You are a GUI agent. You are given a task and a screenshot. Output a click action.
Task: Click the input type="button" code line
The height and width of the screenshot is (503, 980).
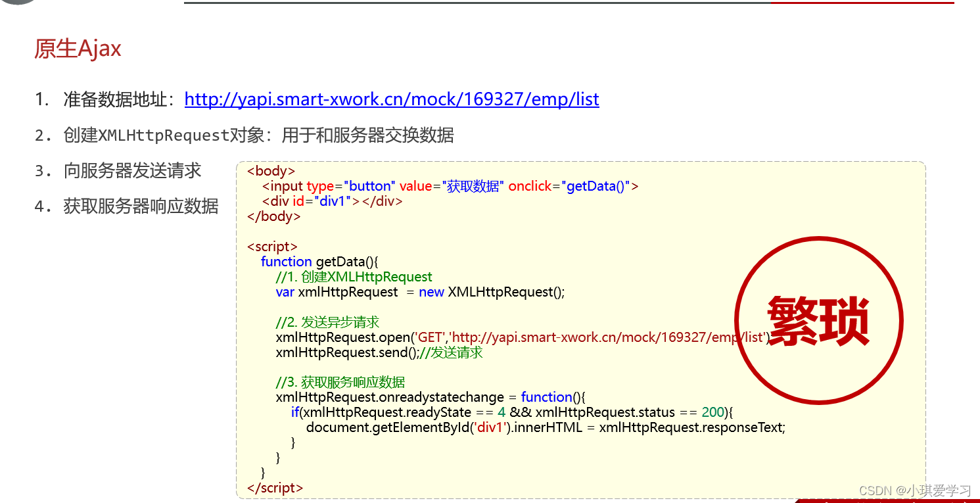pos(450,186)
